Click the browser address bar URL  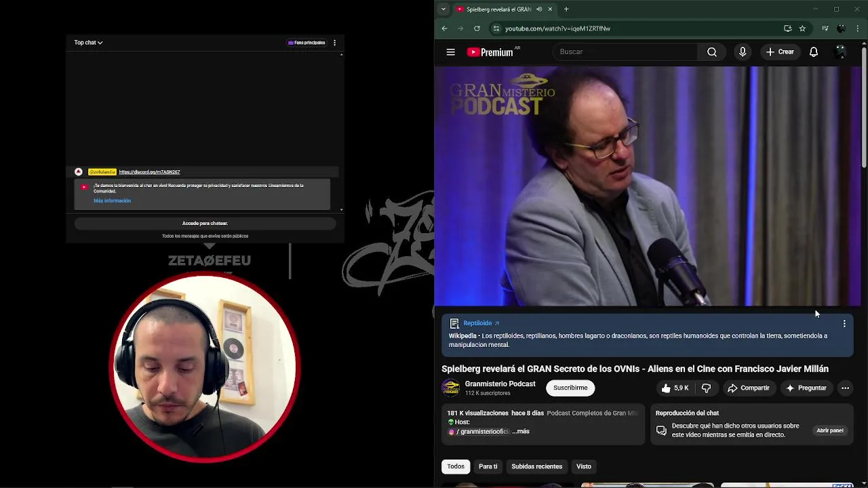click(x=557, y=28)
